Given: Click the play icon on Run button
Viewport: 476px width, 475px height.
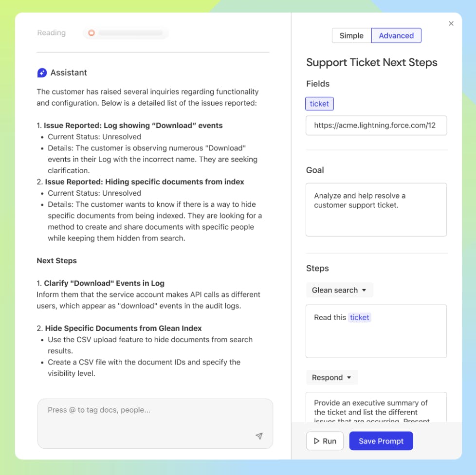Looking at the screenshot, I should coord(316,441).
